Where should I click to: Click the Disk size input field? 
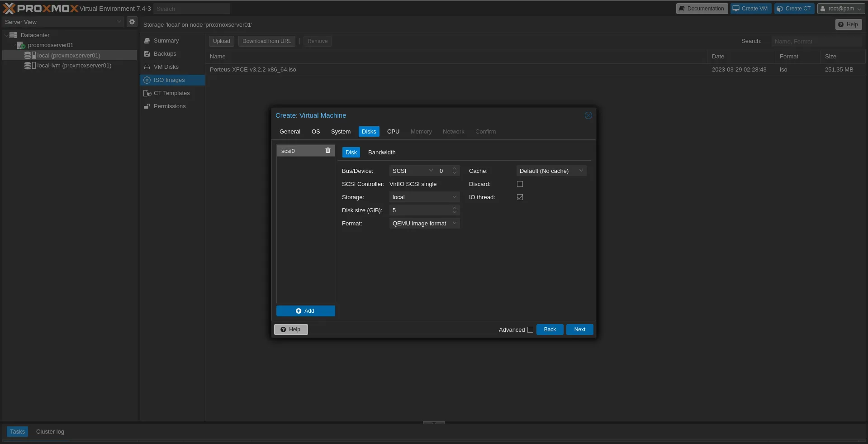click(x=420, y=210)
